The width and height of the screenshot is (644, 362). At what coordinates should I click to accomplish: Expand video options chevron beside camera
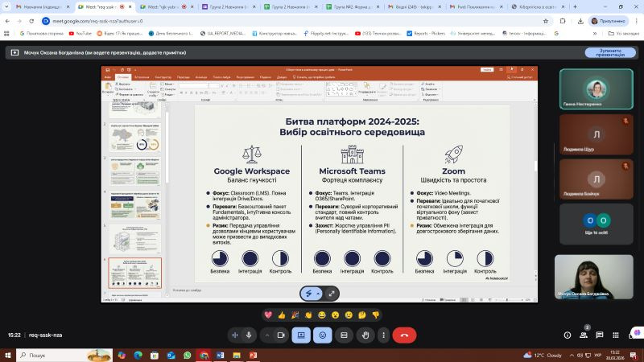pos(267,335)
